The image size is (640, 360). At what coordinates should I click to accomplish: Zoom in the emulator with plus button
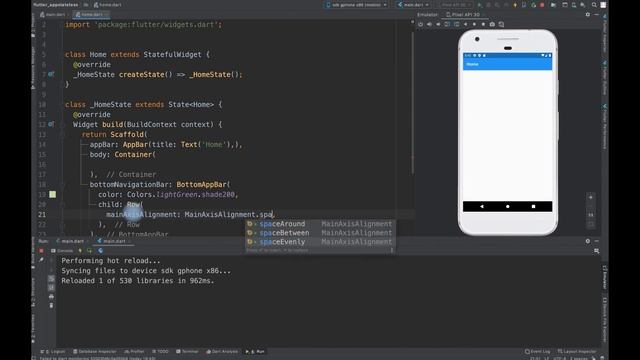point(591,198)
